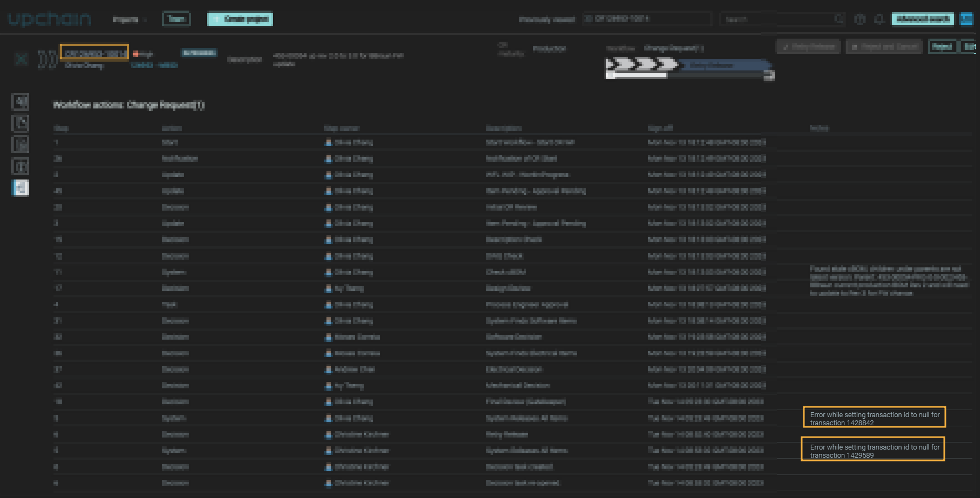Select the highlighted workflow actions sidebar icon
This screenshot has height=498, width=980.
(21, 188)
